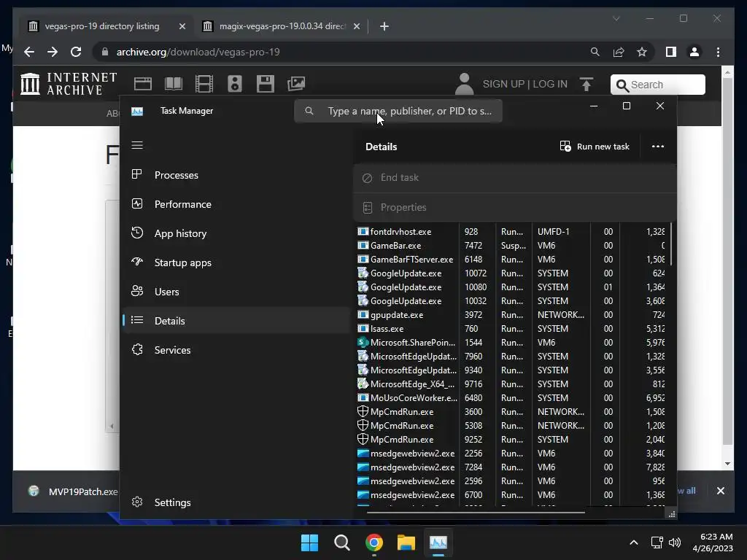Select Microsoft.SharePoint process row
747x560 pixels.
tap(511, 343)
